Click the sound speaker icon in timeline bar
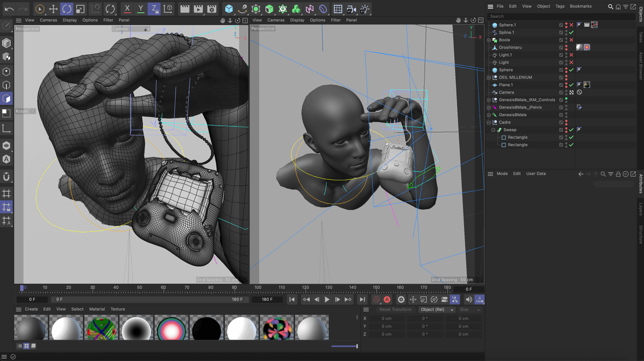The width and height of the screenshot is (644, 361). [x=469, y=300]
